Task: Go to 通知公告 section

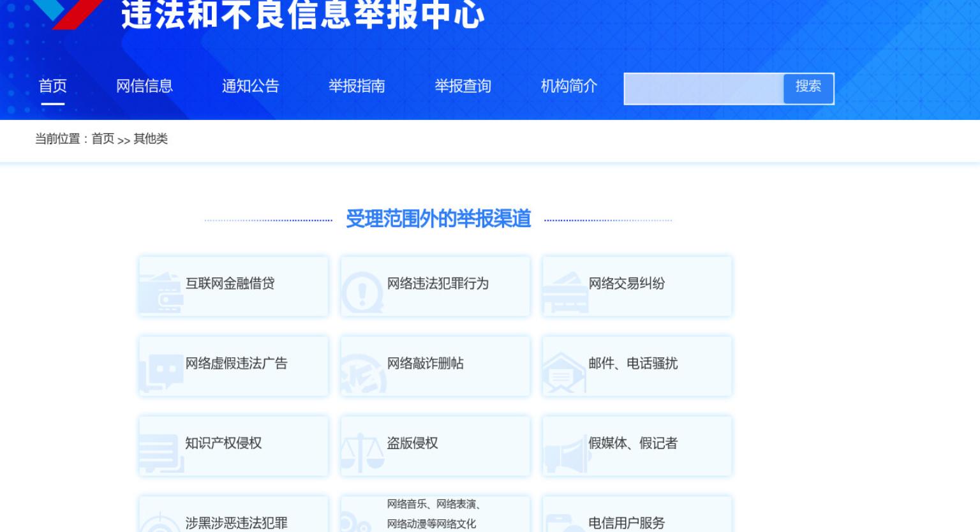Action: pos(251,86)
